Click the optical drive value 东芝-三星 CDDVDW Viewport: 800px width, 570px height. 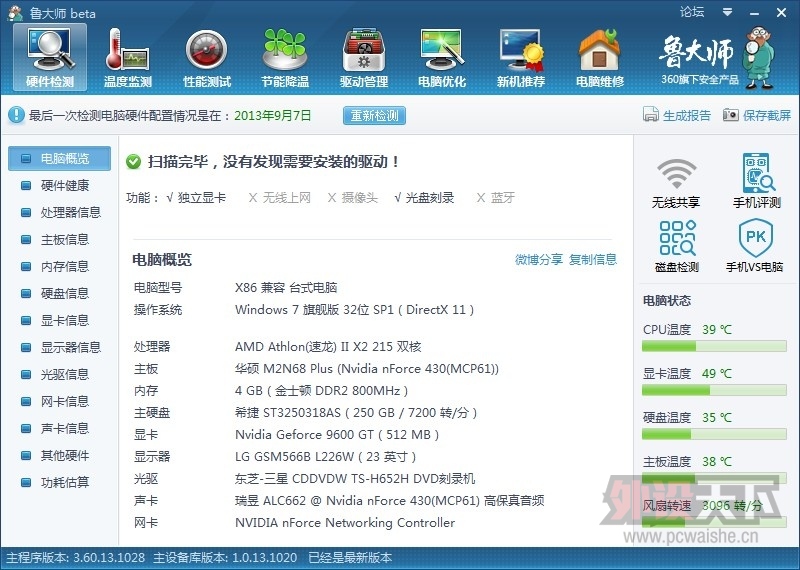pyautogui.click(x=355, y=479)
